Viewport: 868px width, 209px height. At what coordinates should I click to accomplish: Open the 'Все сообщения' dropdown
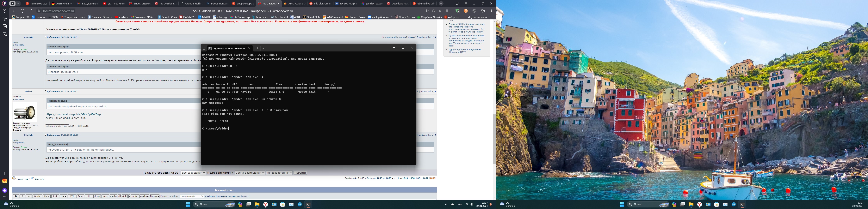coord(193,173)
